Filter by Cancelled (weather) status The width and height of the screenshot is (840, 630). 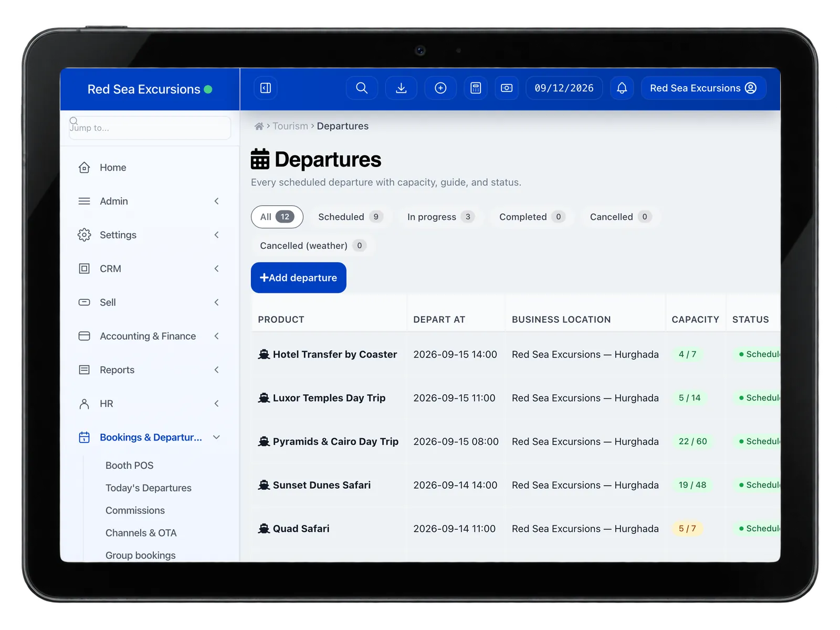click(313, 246)
